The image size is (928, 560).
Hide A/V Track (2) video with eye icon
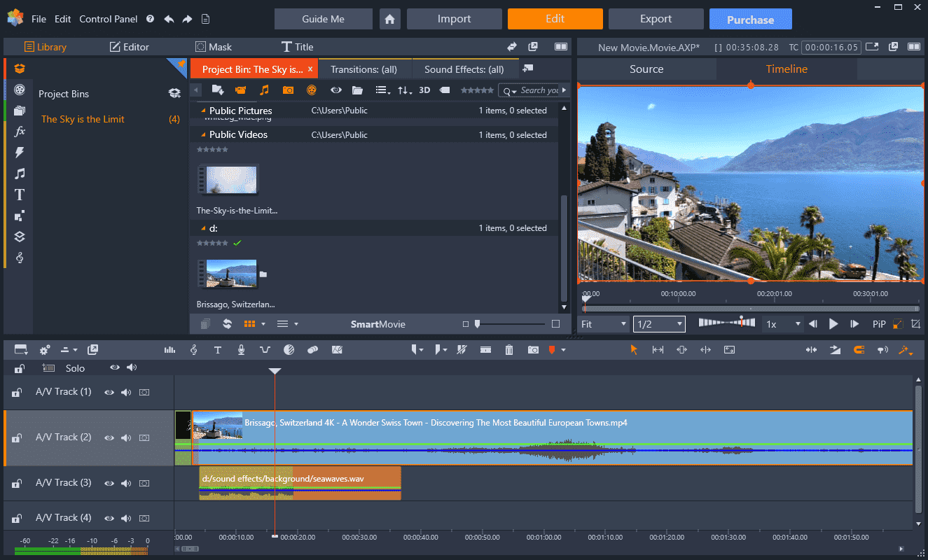tap(109, 437)
